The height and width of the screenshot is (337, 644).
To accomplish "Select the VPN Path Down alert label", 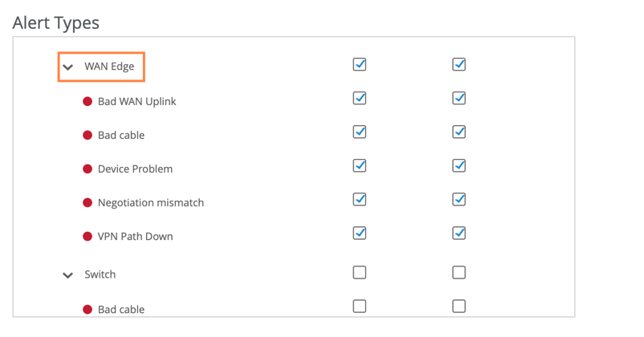I will click(x=135, y=237).
